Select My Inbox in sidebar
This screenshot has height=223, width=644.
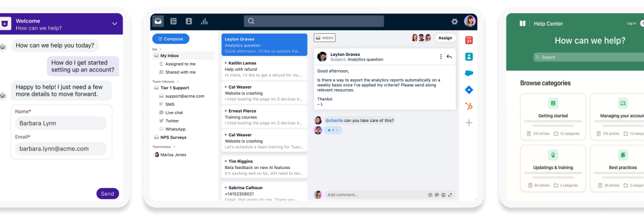[x=183, y=55]
